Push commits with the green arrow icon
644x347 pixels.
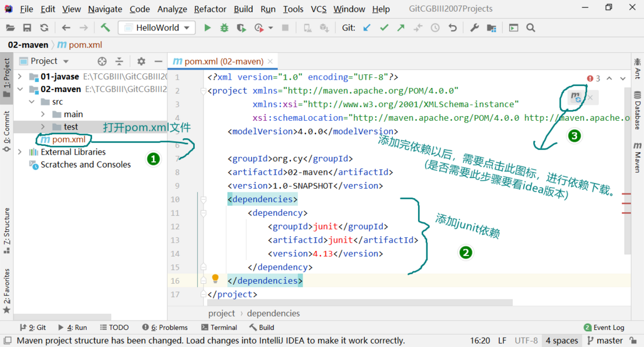point(401,28)
